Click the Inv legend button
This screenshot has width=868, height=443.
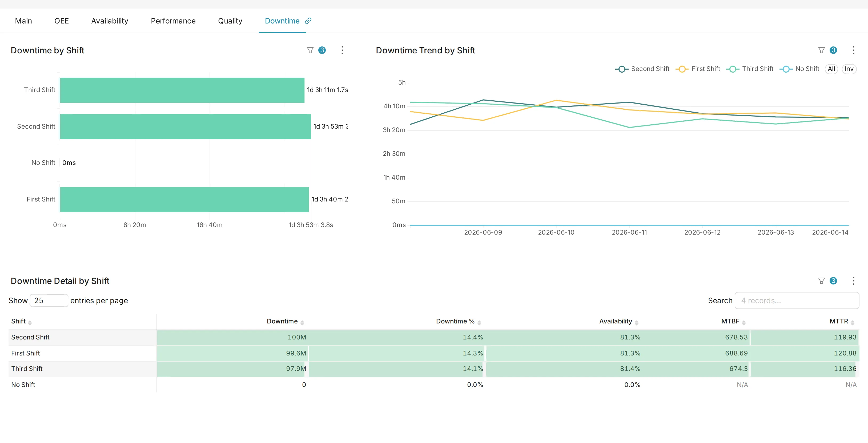[849, 69]
